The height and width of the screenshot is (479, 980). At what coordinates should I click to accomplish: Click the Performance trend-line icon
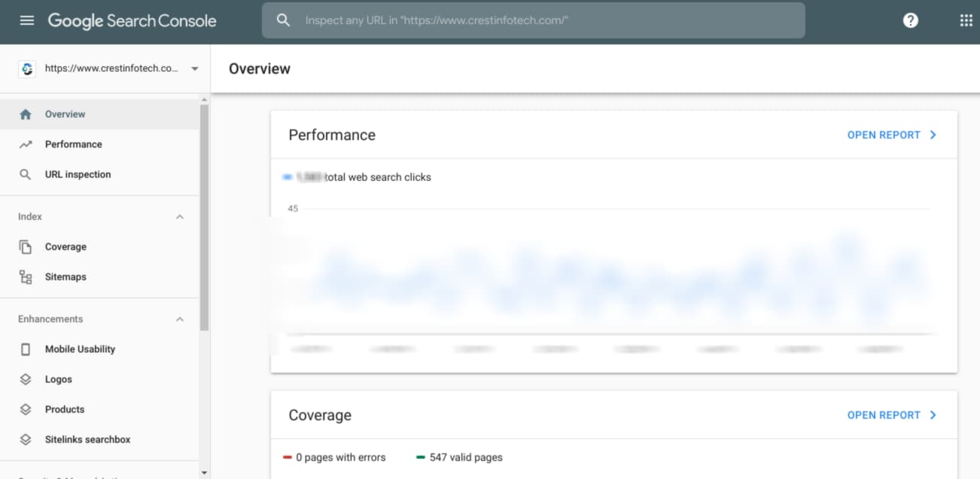pos(26,145)
